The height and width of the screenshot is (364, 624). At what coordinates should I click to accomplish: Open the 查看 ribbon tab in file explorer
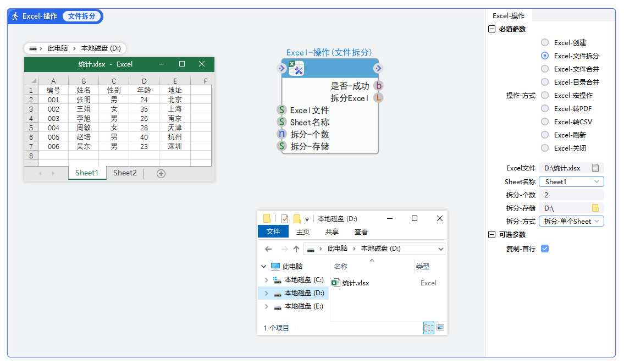point(361,231)
